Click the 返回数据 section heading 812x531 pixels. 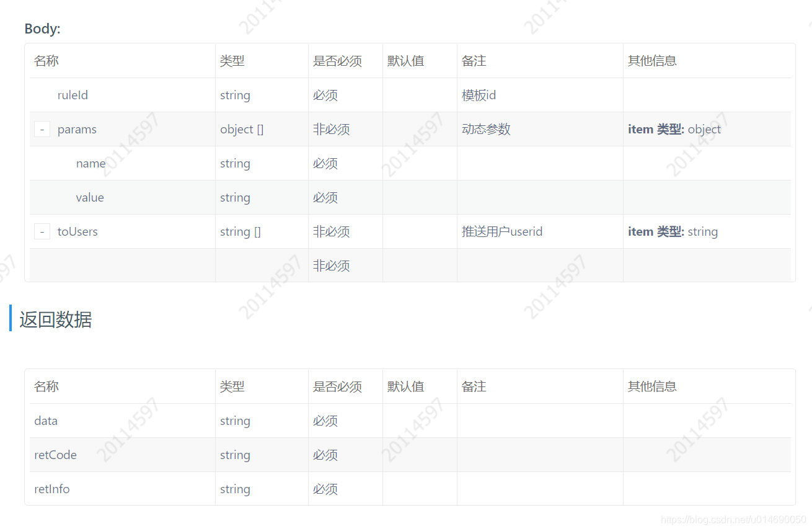coord(56,319)
